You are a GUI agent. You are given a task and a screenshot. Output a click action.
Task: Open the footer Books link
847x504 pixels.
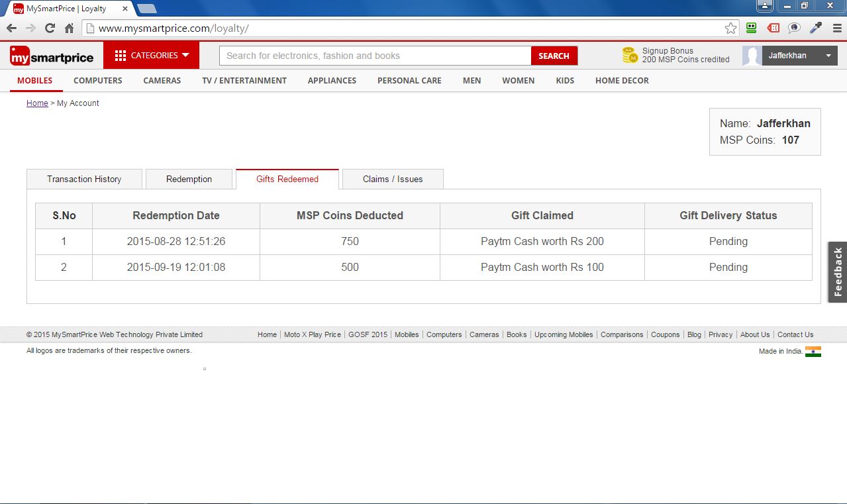517,334
